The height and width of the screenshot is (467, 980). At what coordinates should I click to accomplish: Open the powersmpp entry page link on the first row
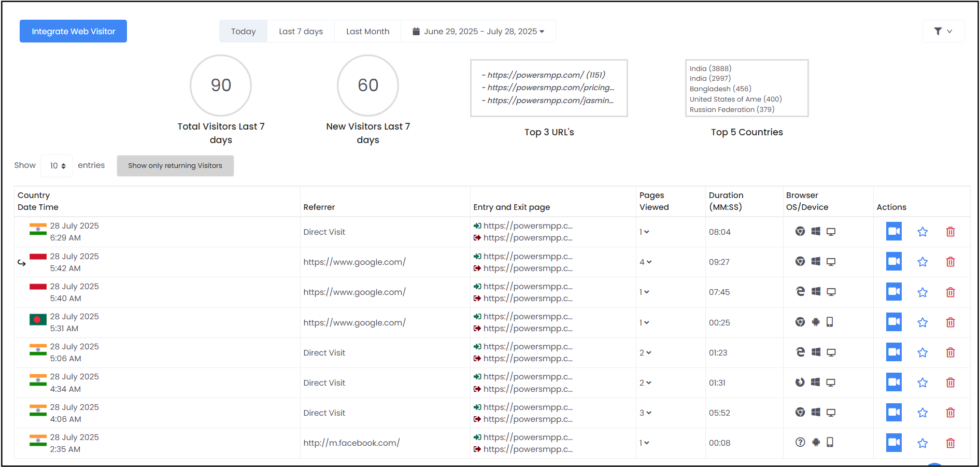pyautogui.click(x=528, y=225)
